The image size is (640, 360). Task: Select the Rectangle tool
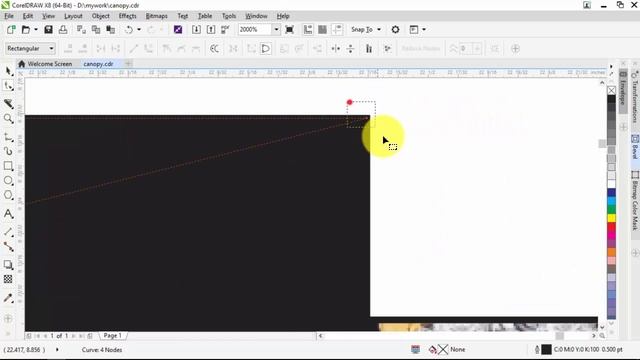click(x=8, y=166)
